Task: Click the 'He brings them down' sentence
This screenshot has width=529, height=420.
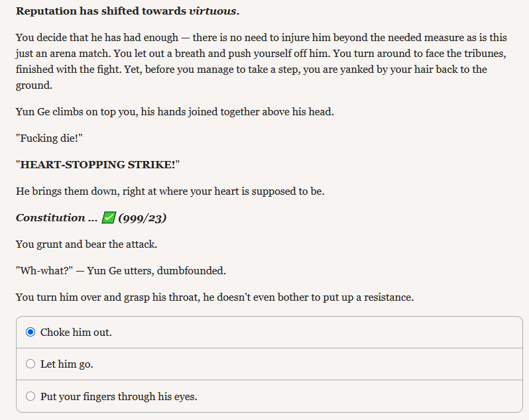Action: coord(170,191)
